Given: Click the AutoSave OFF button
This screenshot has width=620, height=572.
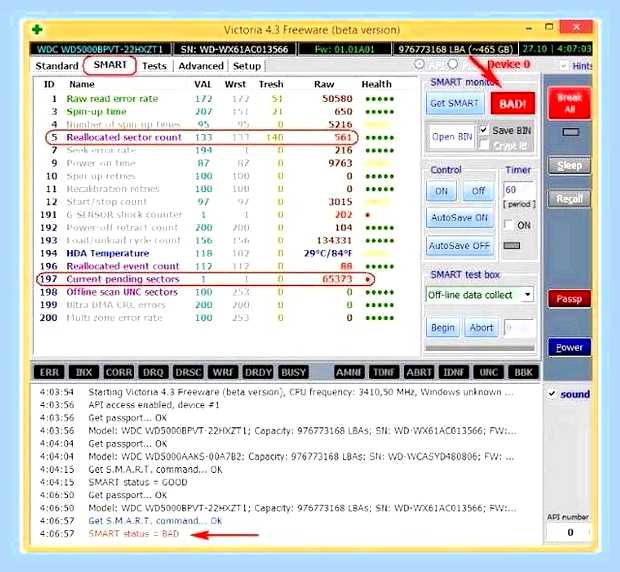Looking at the screenshot, I should [459, 246].
